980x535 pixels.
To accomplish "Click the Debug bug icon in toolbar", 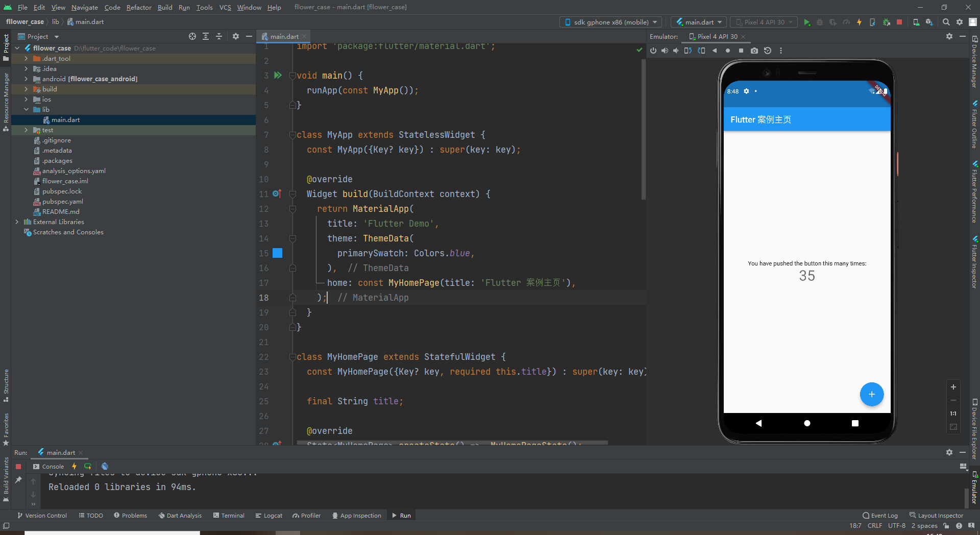I will [x=820, y=22].
